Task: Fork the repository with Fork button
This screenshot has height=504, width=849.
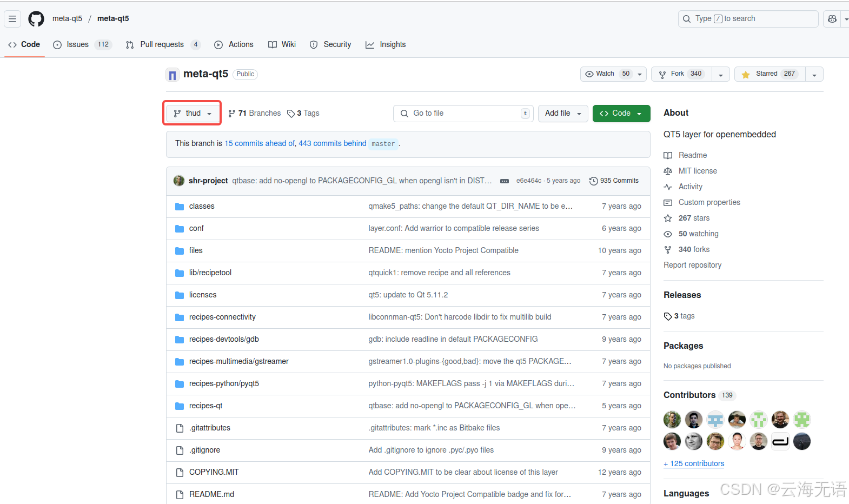Action: click(x=682, y=74)
